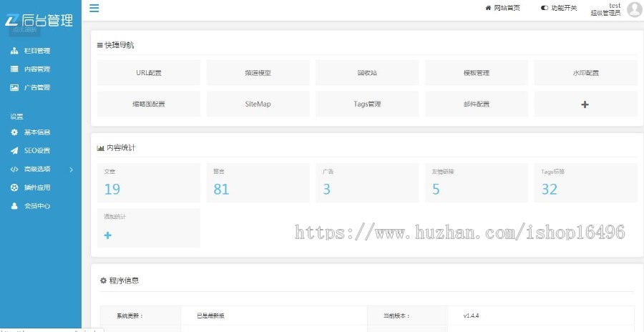Click the 后台管理 title text
This screenshot has height=332, width=644.
click(x=47, y=20)
